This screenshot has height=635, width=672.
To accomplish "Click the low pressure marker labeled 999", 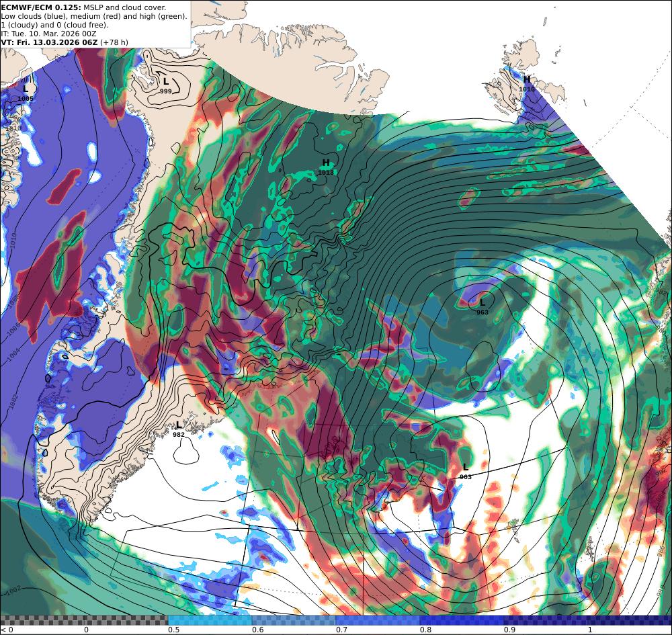I will 166,85.
